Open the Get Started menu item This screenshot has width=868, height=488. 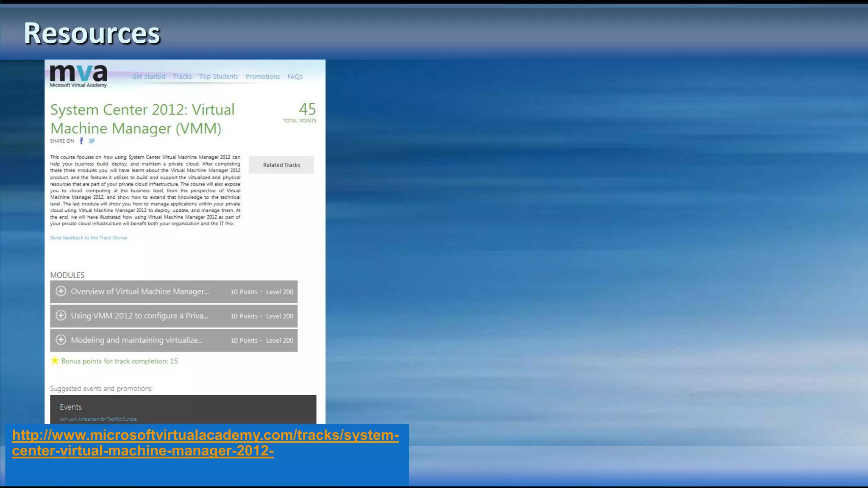tap(148, 76)
